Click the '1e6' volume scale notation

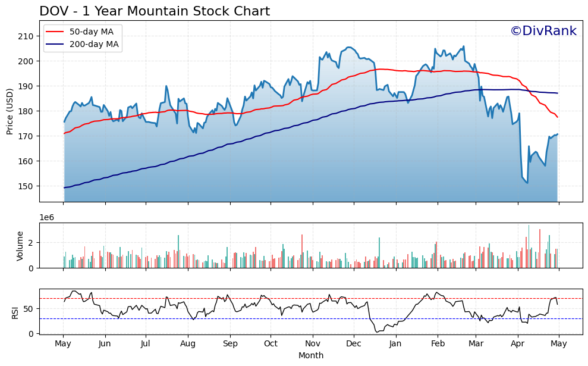47,218
